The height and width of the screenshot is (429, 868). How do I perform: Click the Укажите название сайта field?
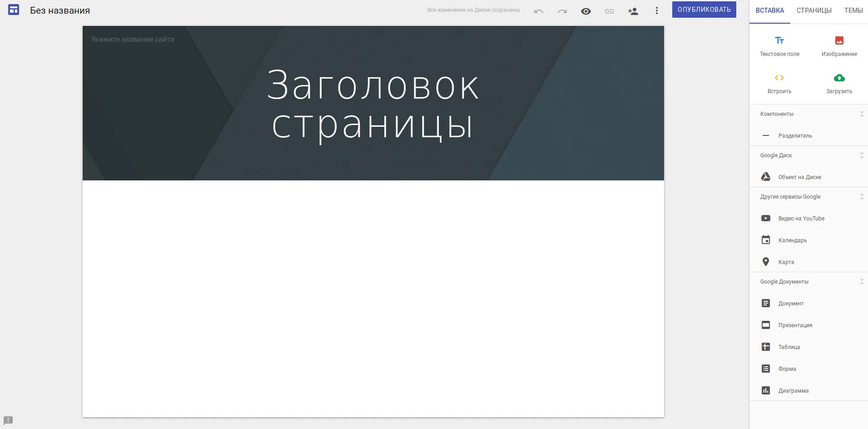click(x=133, y=40)
